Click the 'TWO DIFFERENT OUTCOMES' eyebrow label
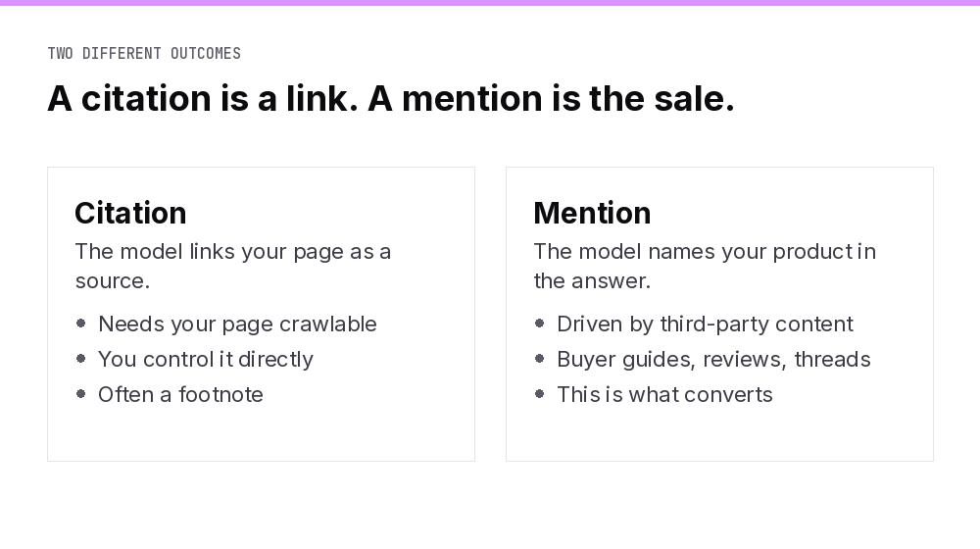This screenshot has width=980, height=549. tap(144, 54)
